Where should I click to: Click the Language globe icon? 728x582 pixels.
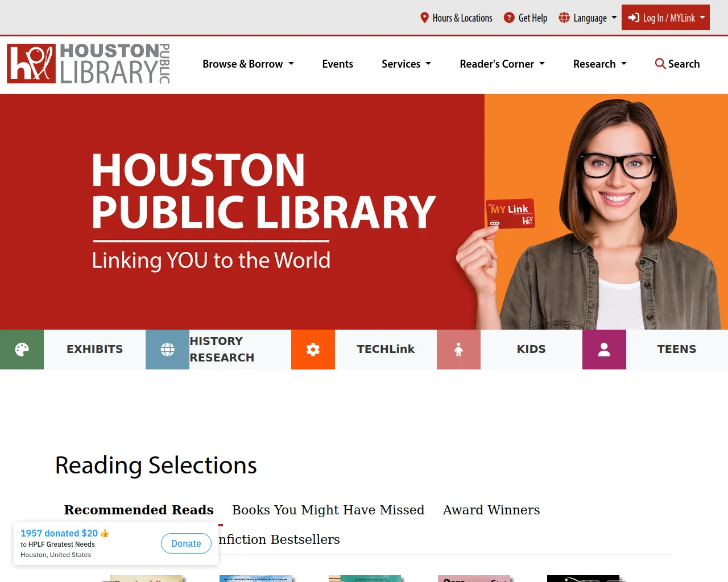(564, 18)
